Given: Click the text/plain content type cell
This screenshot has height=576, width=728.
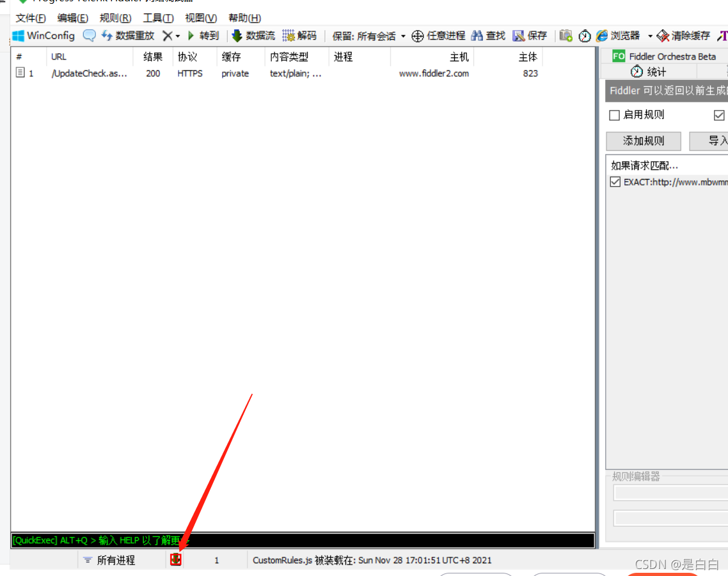Looking at the screenshot, I should click(296, 74).
